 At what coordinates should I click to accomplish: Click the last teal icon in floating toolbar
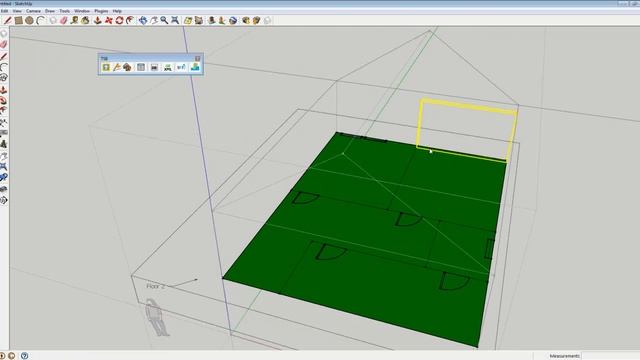(x=195, y=67)
